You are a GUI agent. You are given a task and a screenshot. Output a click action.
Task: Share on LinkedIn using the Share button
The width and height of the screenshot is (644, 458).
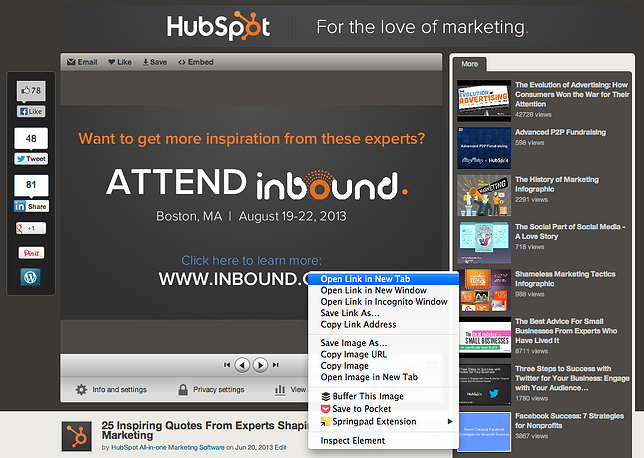click(30, 205)
